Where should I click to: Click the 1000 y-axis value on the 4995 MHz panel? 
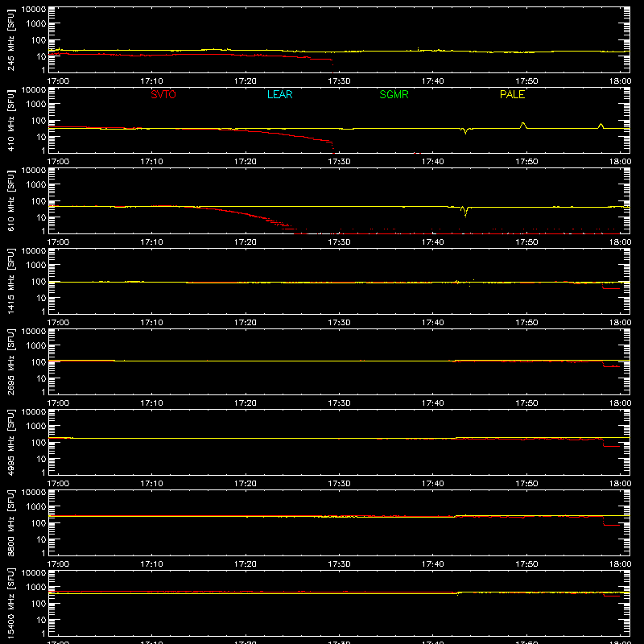[36, 427]
